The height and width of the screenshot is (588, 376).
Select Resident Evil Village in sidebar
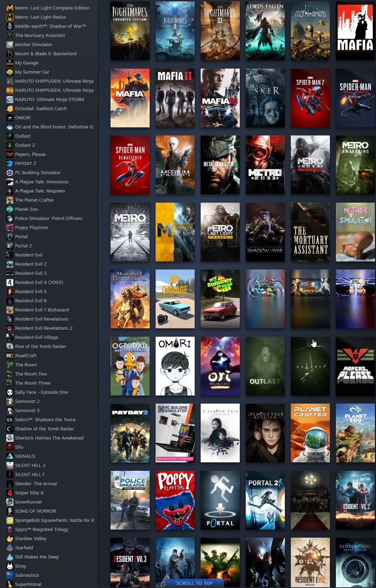point(36,337)
